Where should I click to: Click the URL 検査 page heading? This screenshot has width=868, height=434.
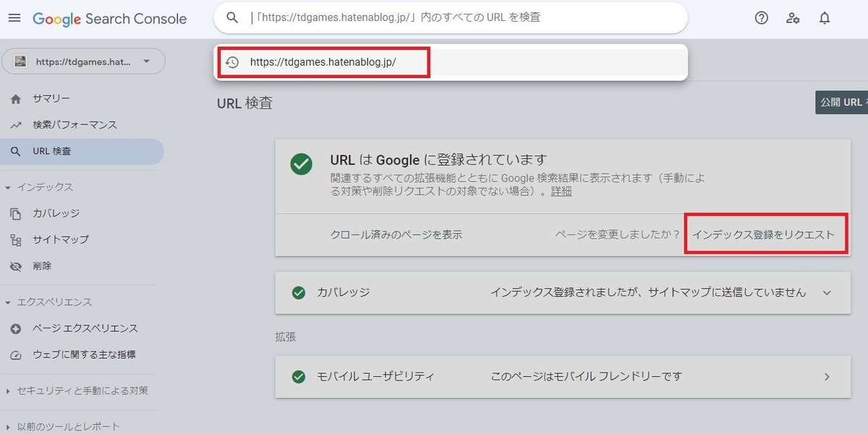click(x=244, y=103)
